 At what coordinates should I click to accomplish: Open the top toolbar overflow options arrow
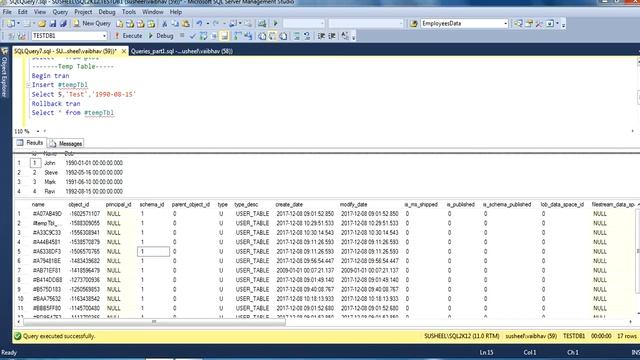coord(563,24)
